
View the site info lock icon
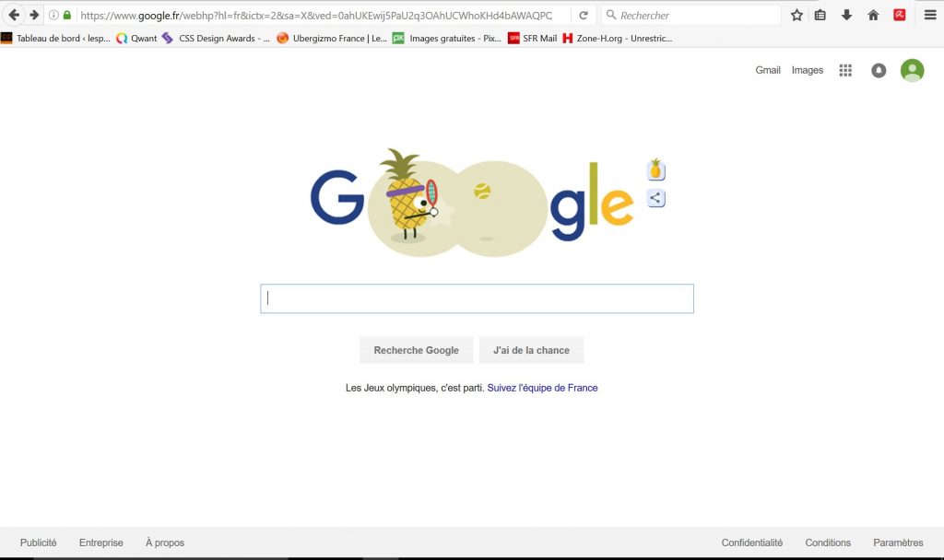coord(66,15)
